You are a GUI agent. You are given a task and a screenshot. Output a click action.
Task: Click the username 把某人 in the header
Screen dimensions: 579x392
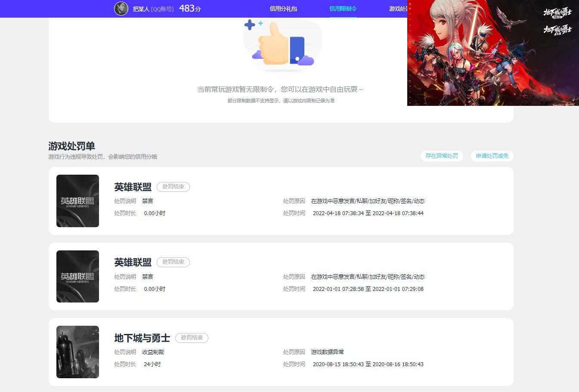click(x=141, y=9)
